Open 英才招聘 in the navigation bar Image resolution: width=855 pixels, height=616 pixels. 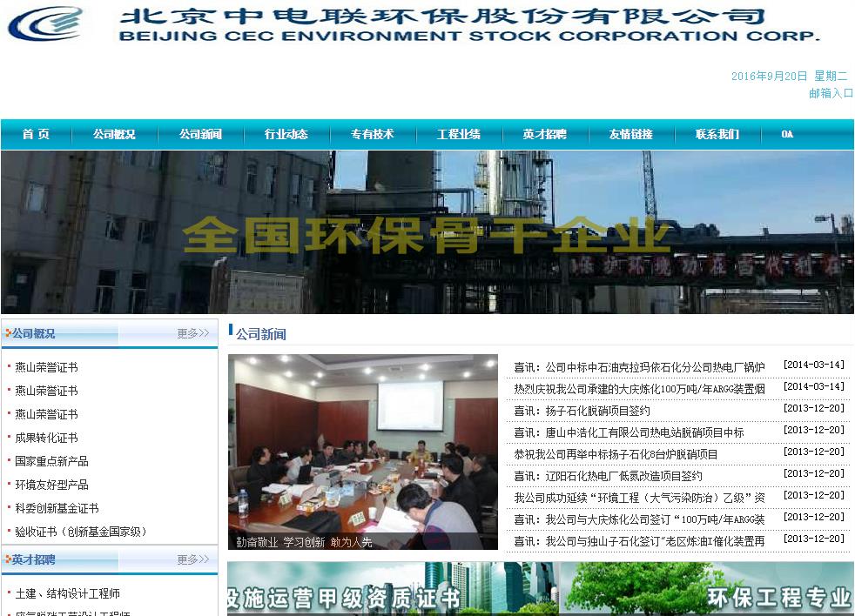pyautogui.click(x=545, y=134)
